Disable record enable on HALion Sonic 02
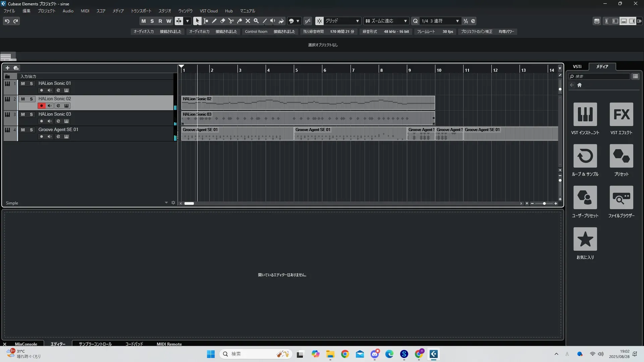The height and width of the screenshot is (362, 644). click(x=41, y=106)
